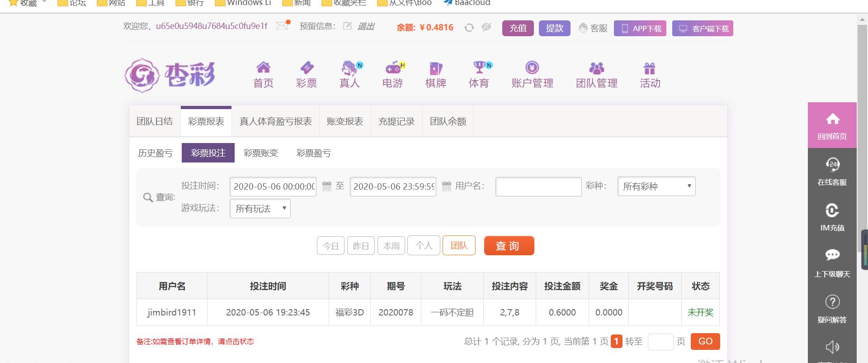Click the 用户名 input field

pos(538,186)
